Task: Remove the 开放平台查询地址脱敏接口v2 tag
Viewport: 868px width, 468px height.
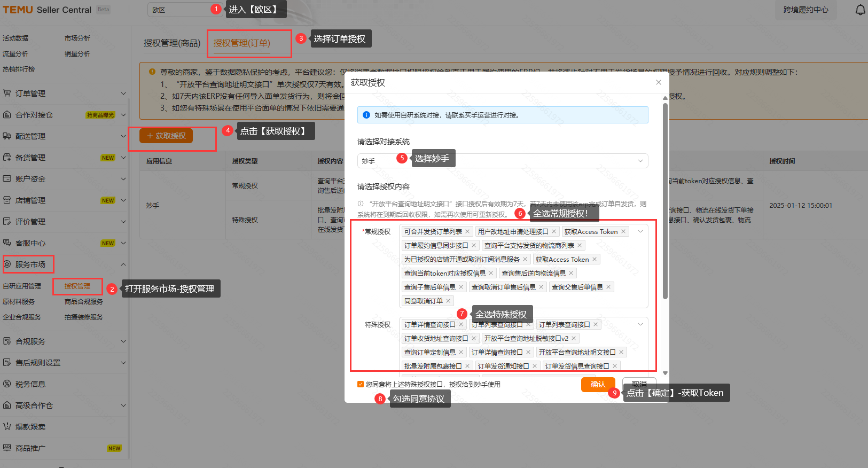Action: (x=574, y=338)
